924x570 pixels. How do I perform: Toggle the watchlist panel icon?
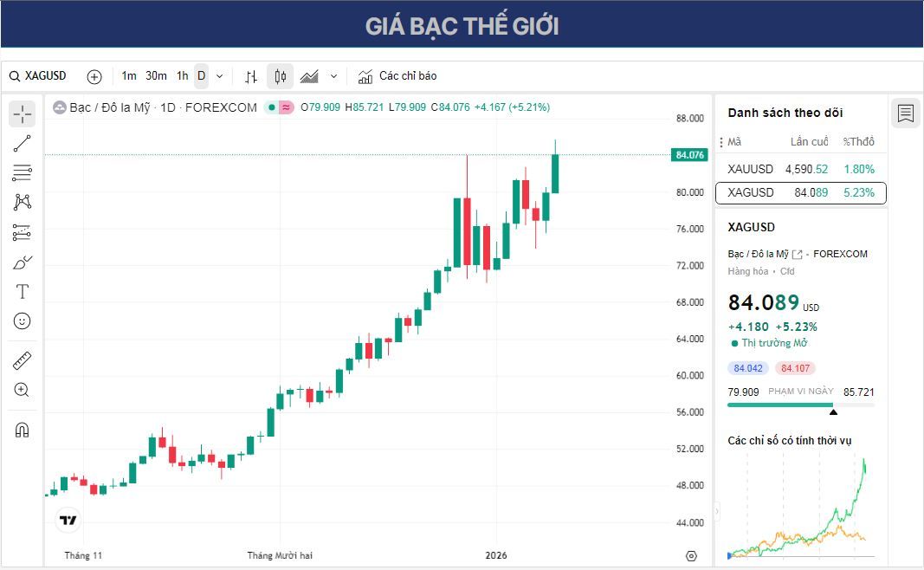pyautogui.click(x=906, y=113)
